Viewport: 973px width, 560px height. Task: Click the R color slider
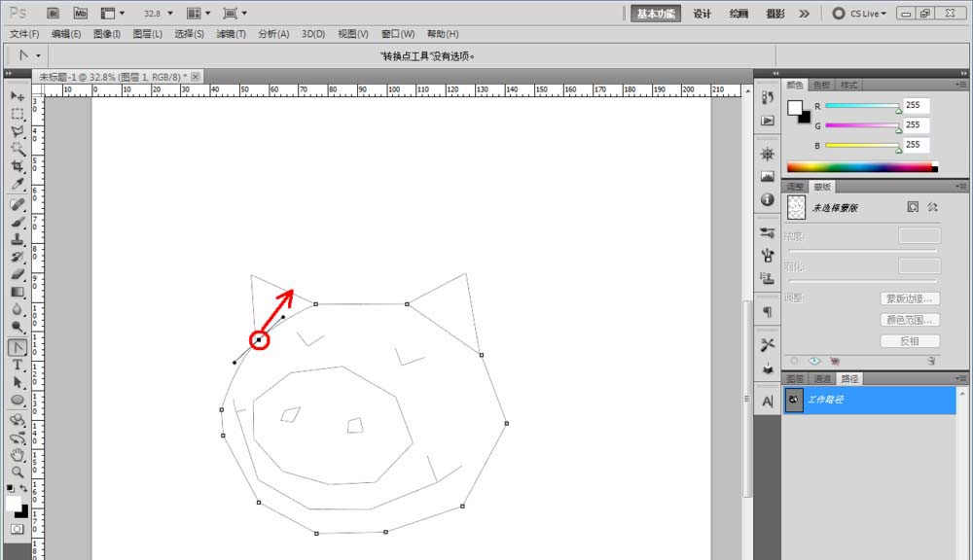(862, 107)
